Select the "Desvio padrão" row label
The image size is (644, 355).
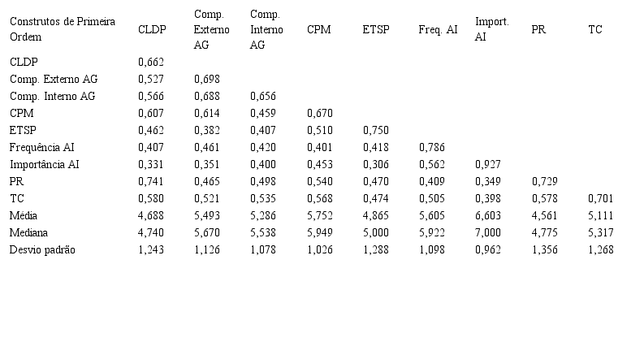pyautogui.click(x=42, y=249)
